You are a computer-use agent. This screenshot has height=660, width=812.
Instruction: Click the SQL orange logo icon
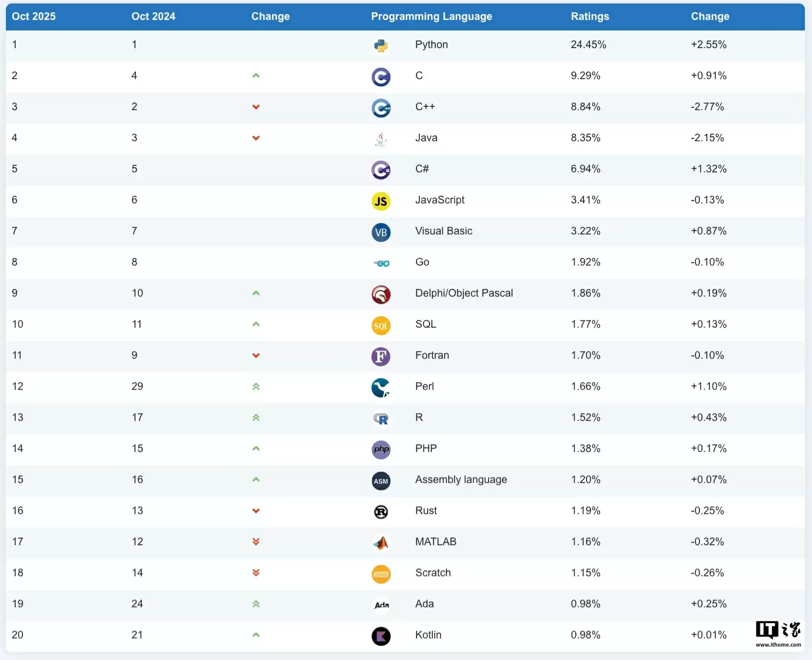[381, 325]
